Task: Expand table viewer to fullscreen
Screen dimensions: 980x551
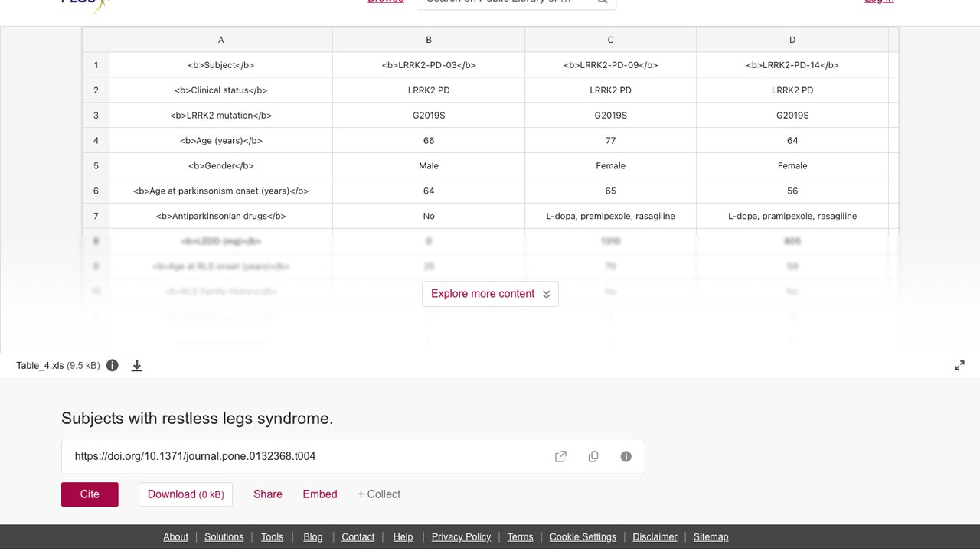Action: (959, 366)
